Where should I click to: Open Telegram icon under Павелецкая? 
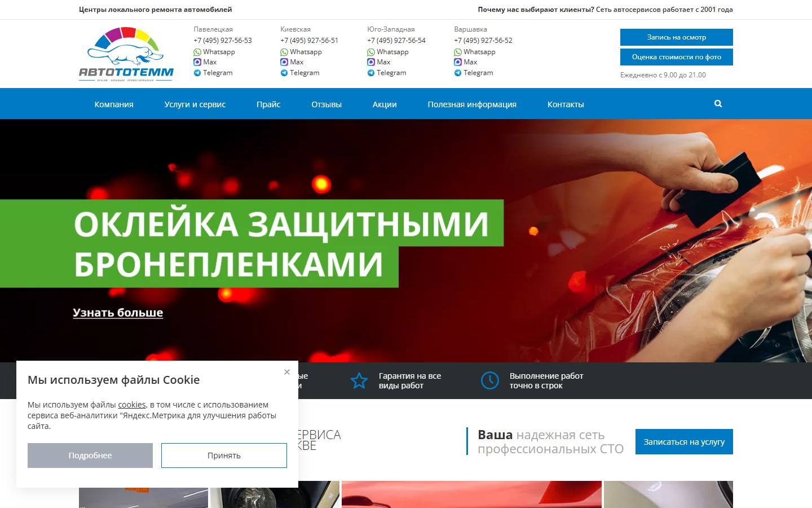point(197,73)
